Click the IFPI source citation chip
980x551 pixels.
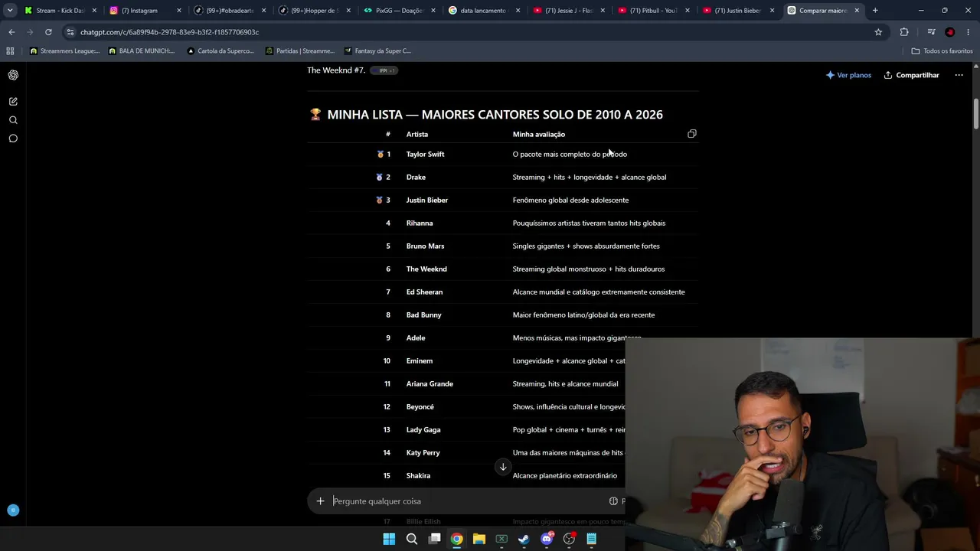pos(384,70)
